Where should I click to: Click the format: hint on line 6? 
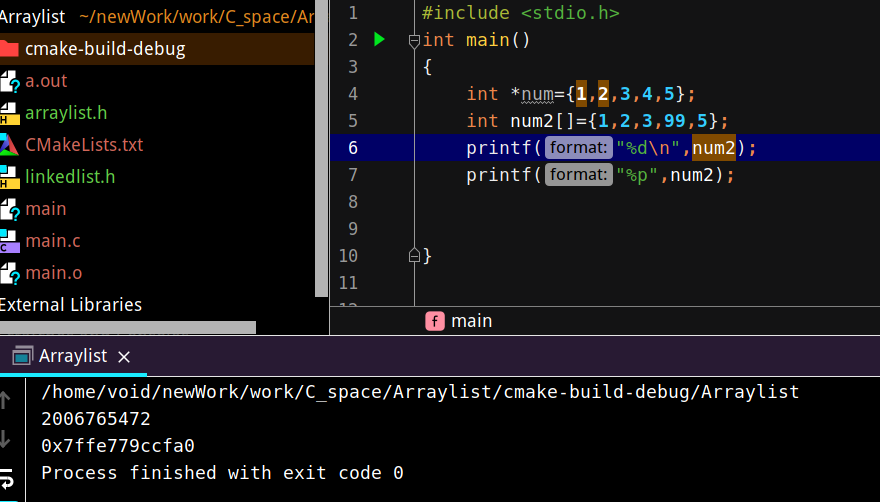click(x=579, y=148)
